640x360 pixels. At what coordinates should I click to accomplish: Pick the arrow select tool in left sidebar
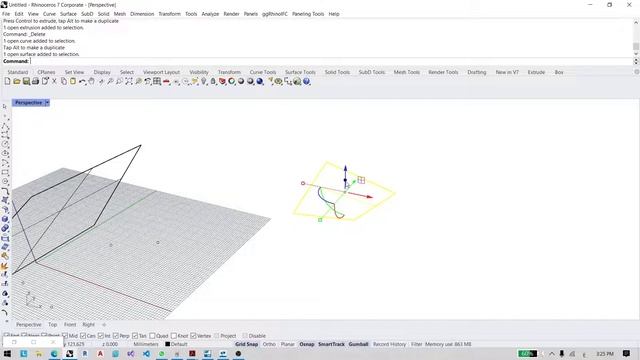pos(5,107)
